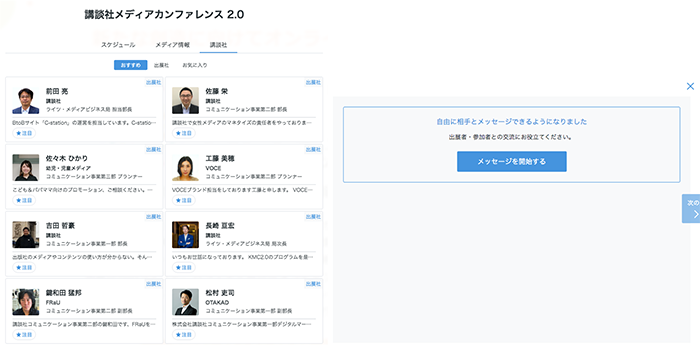700x364 pixels.
Task: Click the 出展社 label on 前田 亮's card
Action: pos(154,82)
